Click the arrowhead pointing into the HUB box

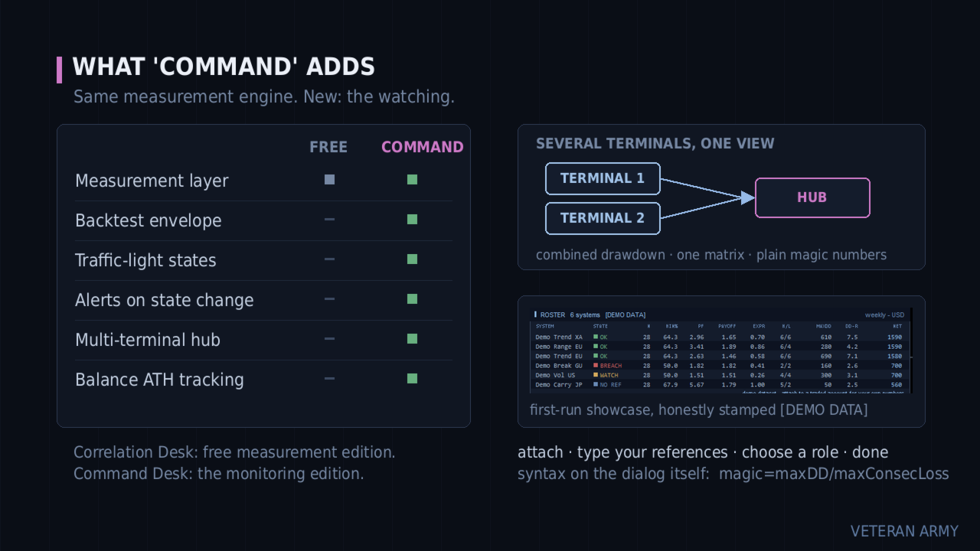pyautogui.click(x=748, y=198)
